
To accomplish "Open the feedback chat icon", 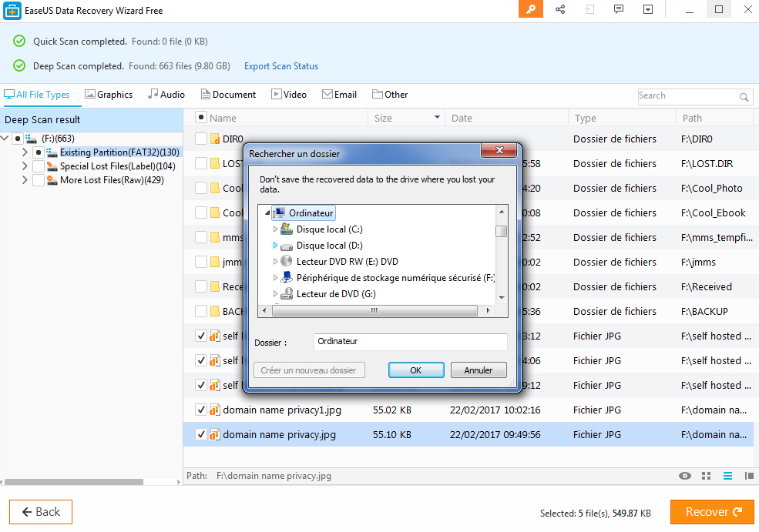I will click(618, 9).
